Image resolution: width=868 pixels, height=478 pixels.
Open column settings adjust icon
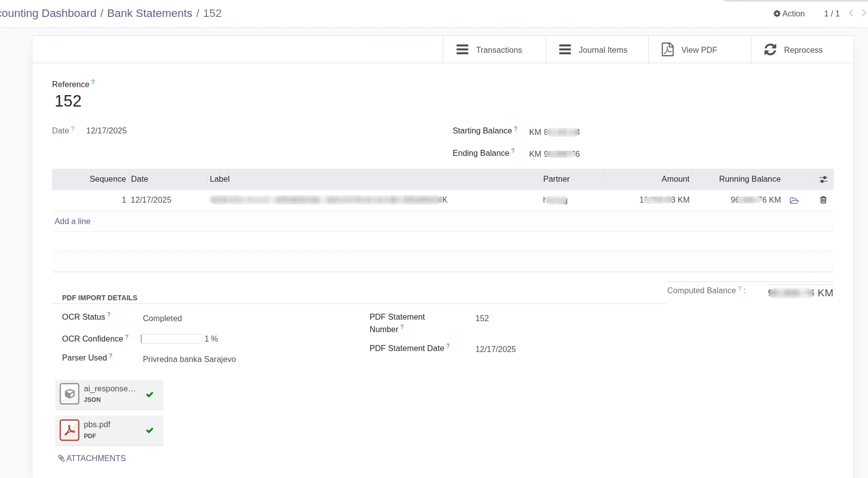pos(823,179)
